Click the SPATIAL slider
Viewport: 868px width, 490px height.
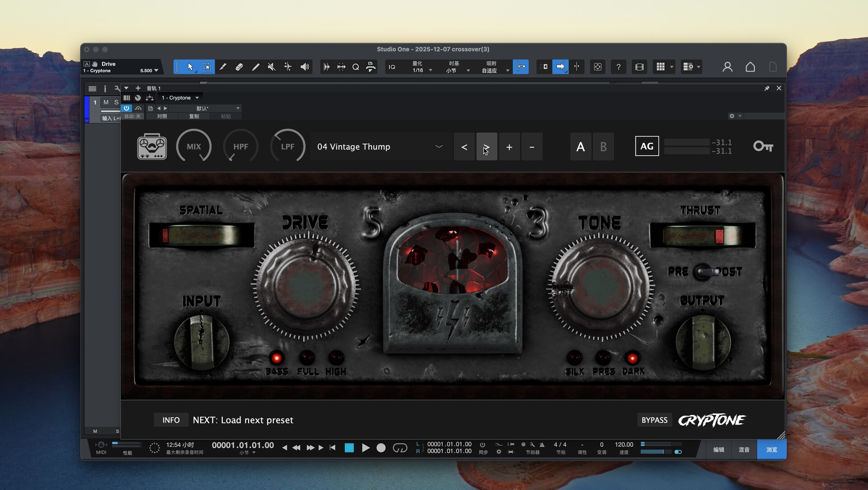click(x=201, y=235)
